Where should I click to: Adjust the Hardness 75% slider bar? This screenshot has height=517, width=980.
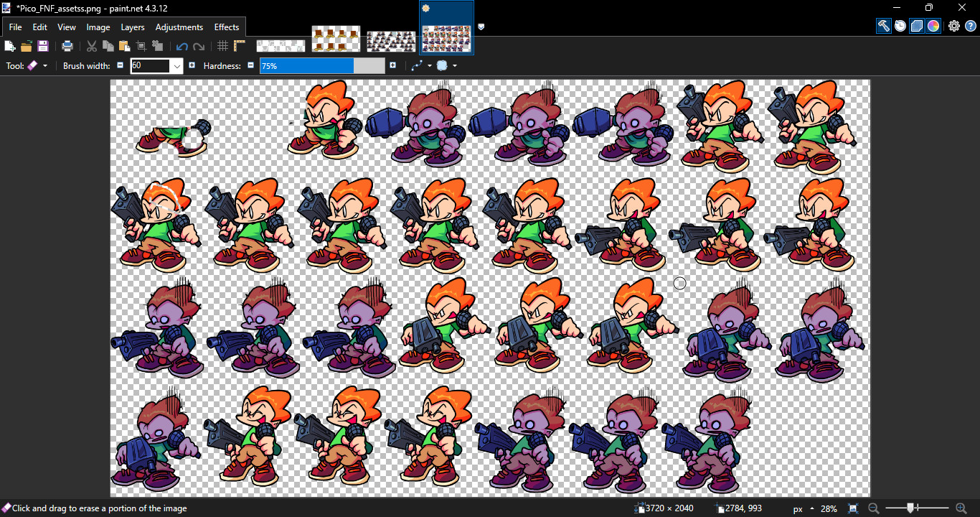323,65
